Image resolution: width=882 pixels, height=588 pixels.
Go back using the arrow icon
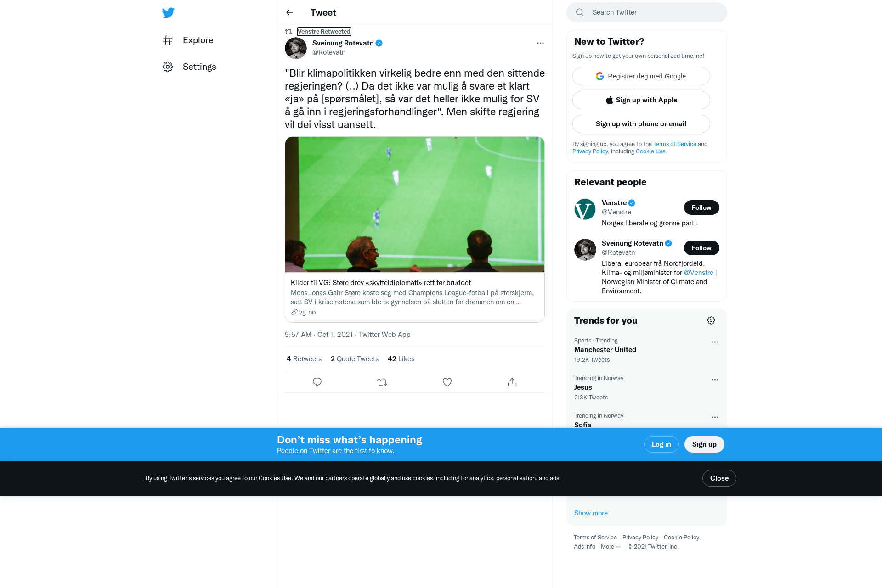point(289,12)
